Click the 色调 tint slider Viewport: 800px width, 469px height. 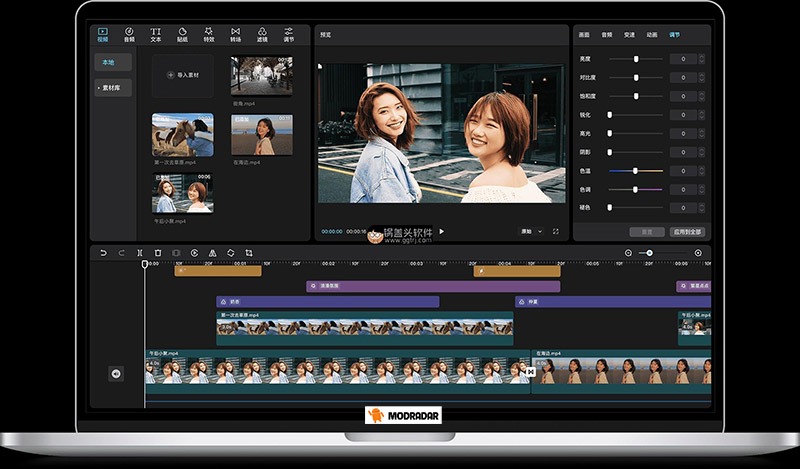coord(636,189)
